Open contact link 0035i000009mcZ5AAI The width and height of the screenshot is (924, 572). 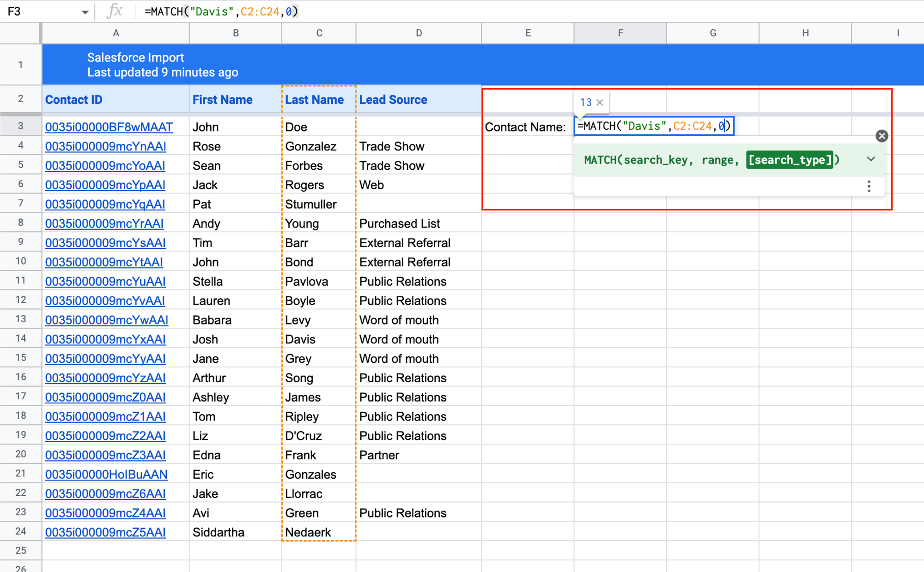coord(105,532)
